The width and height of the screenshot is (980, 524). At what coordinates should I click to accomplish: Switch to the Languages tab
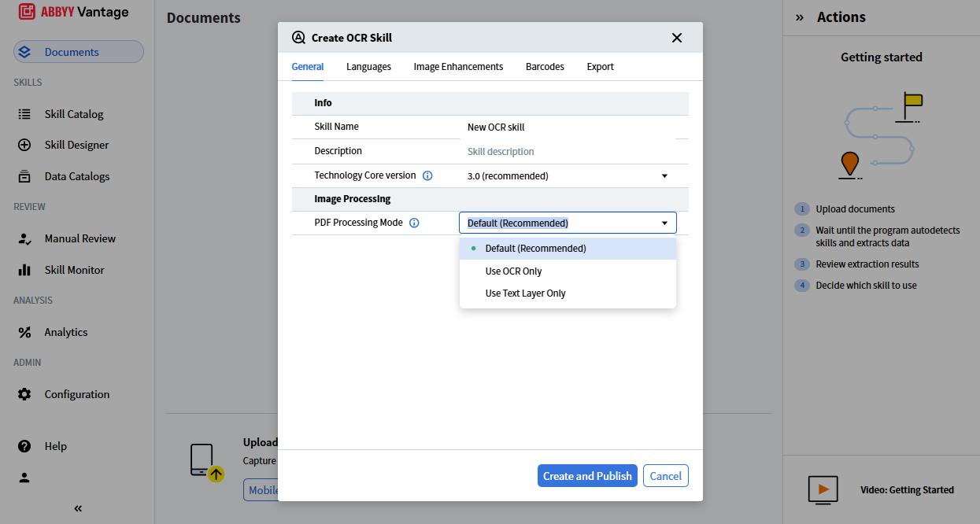(x=368, y=67)
